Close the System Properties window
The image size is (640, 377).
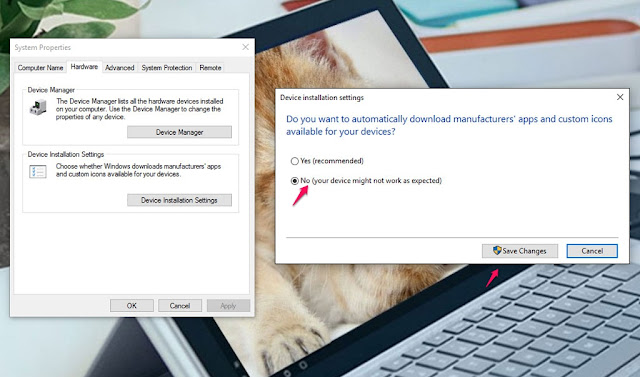[245, 47]
